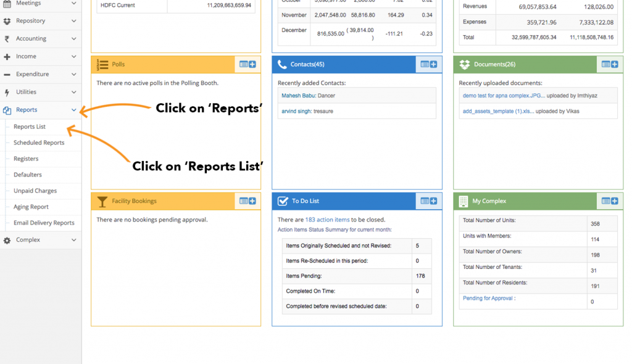This screenshot has height=364, width=632.
Task: Collapse the Reports menu chevron
Action: coord(74,110)
